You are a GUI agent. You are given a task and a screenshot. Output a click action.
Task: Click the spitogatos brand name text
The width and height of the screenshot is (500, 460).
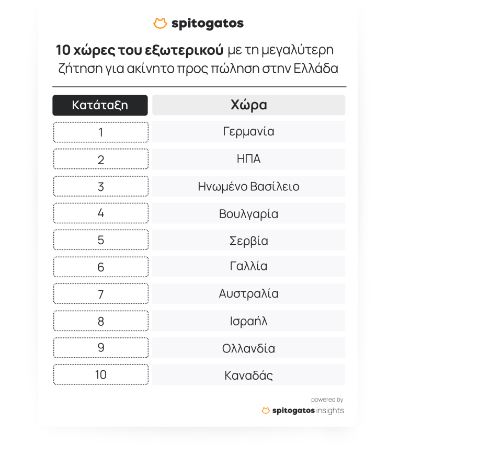tap(207, 24)
